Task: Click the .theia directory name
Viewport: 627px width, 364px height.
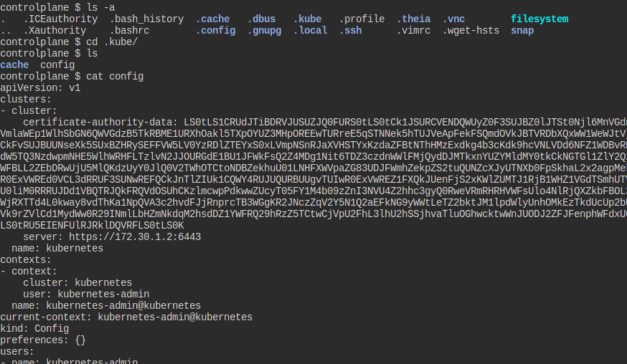Action: [413, 19]
